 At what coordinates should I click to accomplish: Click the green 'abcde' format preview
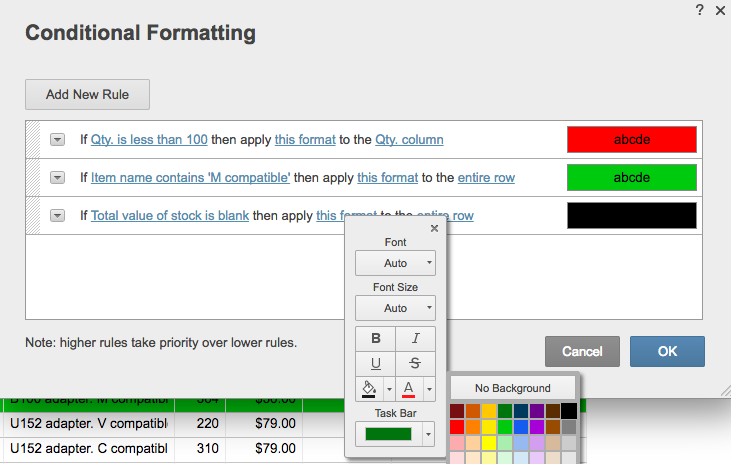[x=632, y=178]
